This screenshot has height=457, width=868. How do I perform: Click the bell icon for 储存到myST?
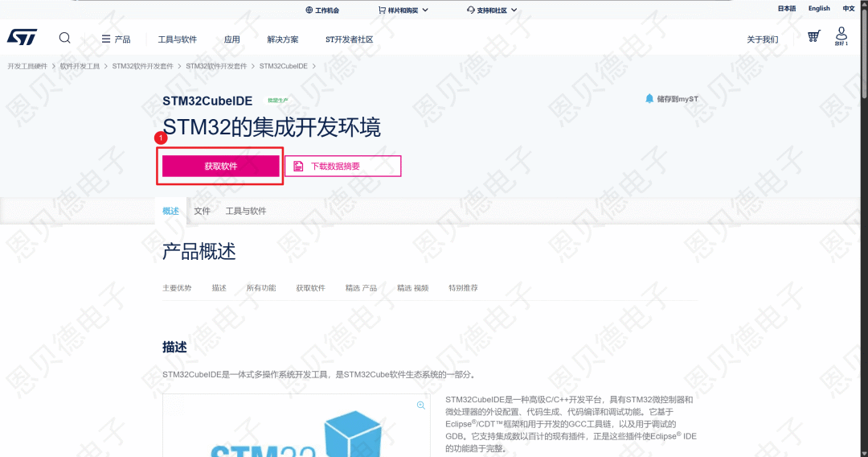click(x=649, y=99)
